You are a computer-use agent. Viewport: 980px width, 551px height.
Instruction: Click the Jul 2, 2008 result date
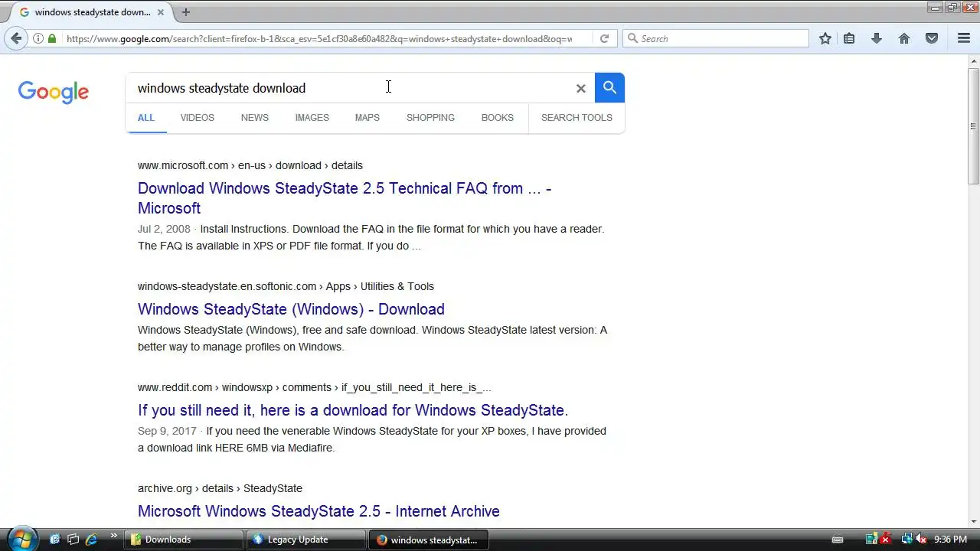tap(164, 229)
